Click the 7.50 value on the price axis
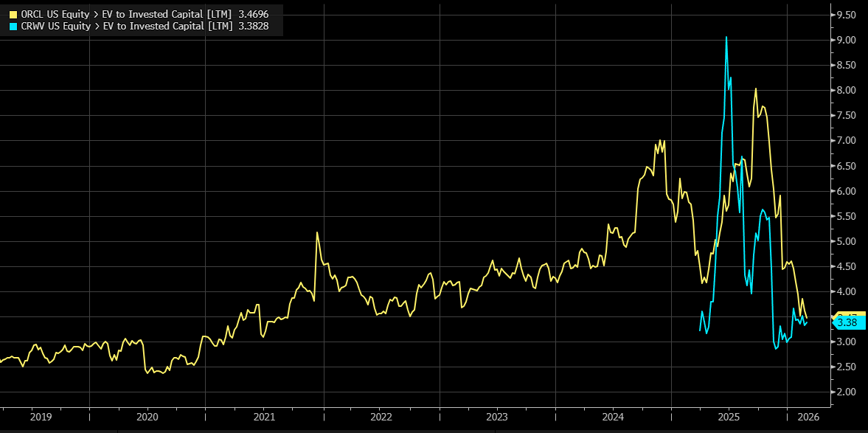The image size is (868, 433). point(847,116)
